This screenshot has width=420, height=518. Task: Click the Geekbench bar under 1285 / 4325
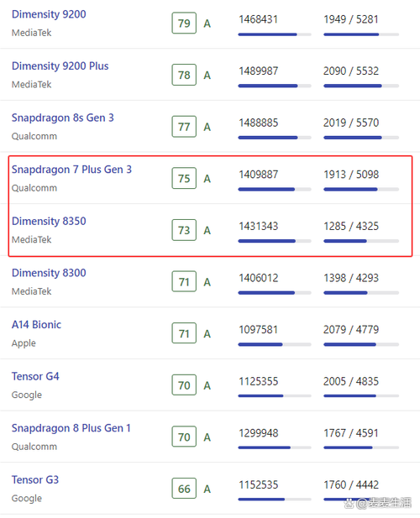click(x=361, y=241)
